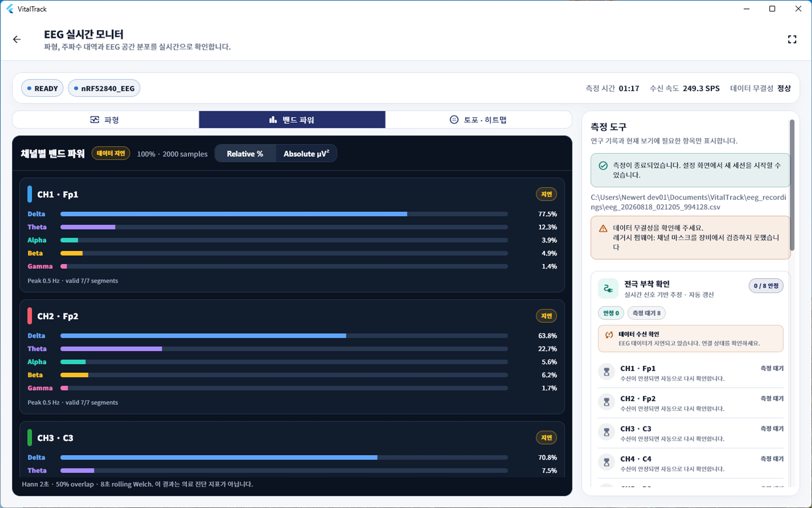Viewport: 812px width, 508px height.
Task: Click the red color marker of CH2 · Fp2
Action: click(30, 316)
